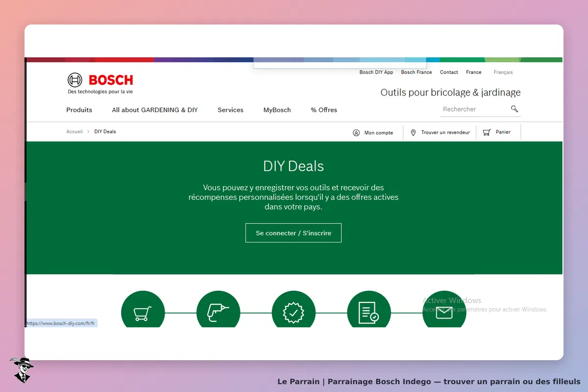588x392 pixels.
Task: Click the DIY Deals breadcrumb
Action: [x=105, y=131]
